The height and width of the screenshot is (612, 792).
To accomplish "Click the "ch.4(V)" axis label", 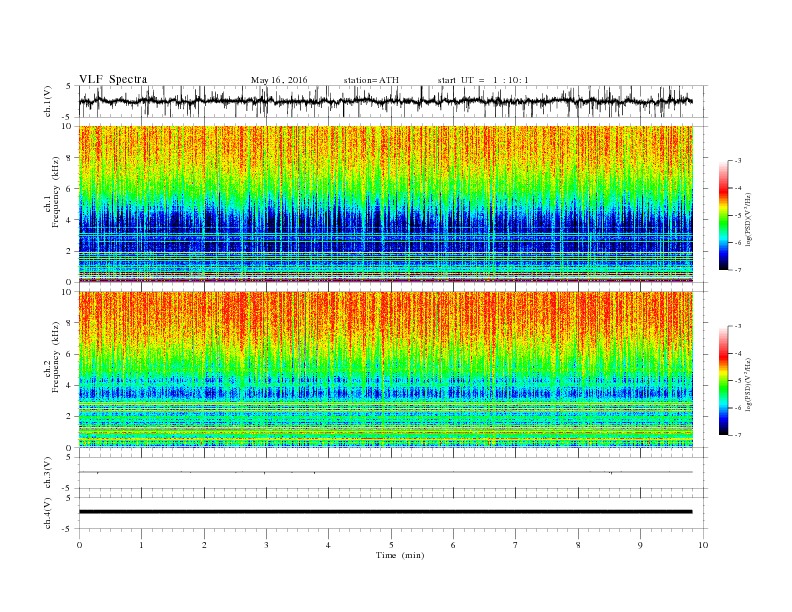I will pos(48,513).
